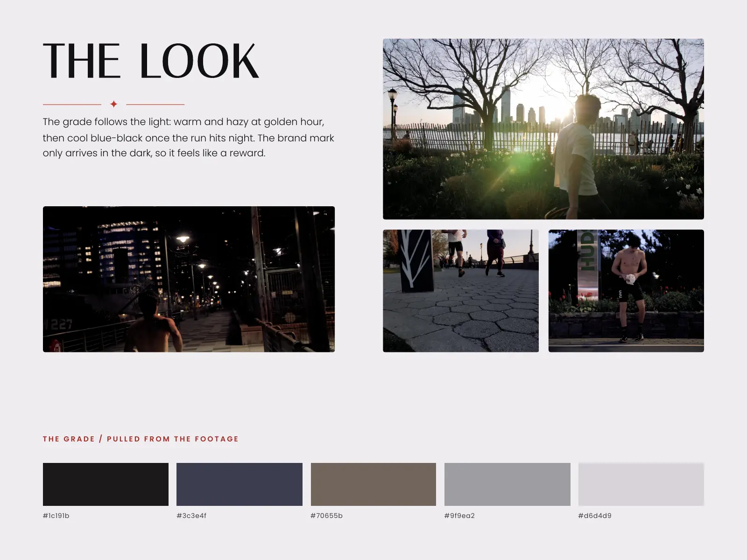Click the red star divider ornament
Image resolution: width=747 pixels, height=560 pixels.
(x=113, y=104)
